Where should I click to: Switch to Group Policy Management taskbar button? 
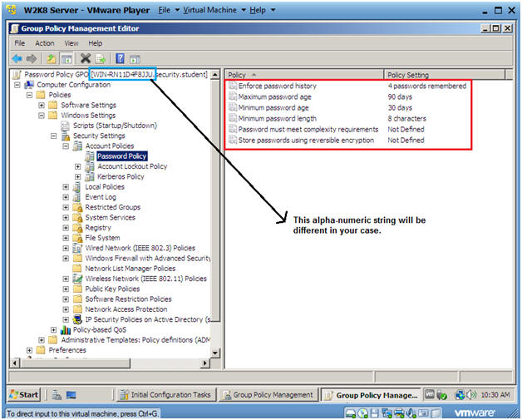tap(268, 395)
